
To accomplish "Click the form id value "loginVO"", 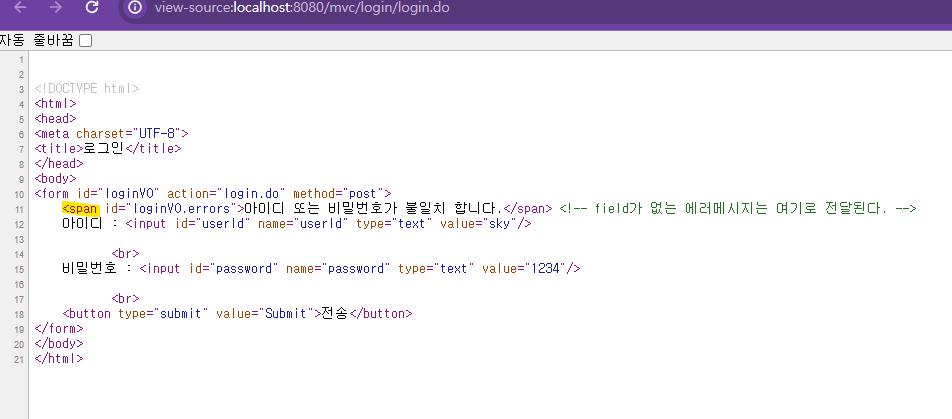I will point(129,194).
